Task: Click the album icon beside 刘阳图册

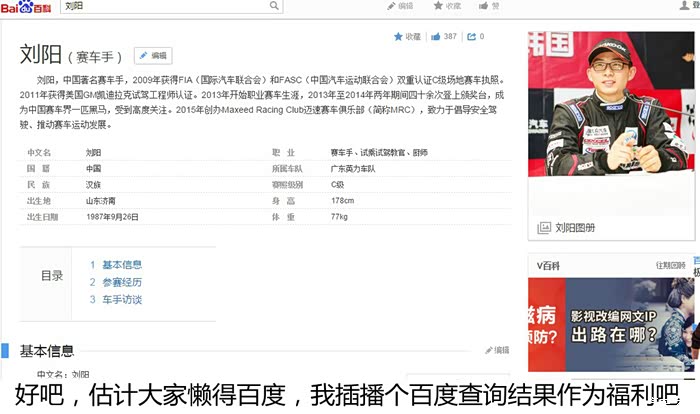Action: tap(544, 228)
